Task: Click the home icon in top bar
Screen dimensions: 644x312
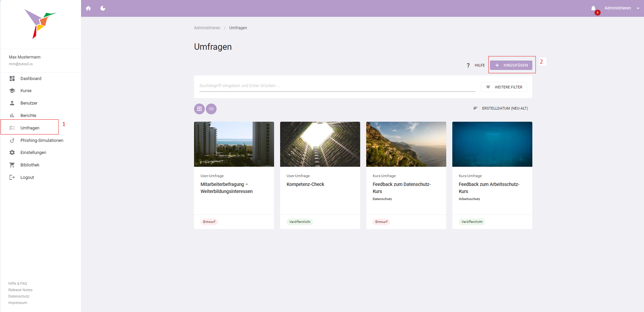Action: click(x=88, y=8)
